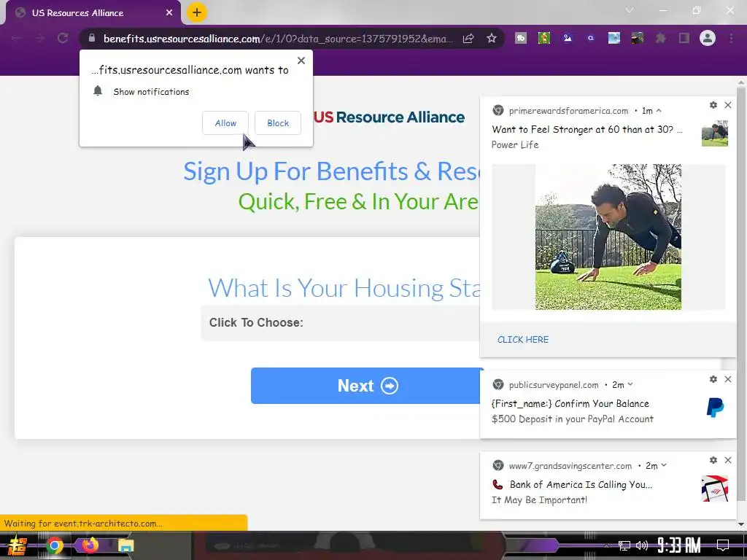Open the landscape picture extension icon

(x=614, y=38)
